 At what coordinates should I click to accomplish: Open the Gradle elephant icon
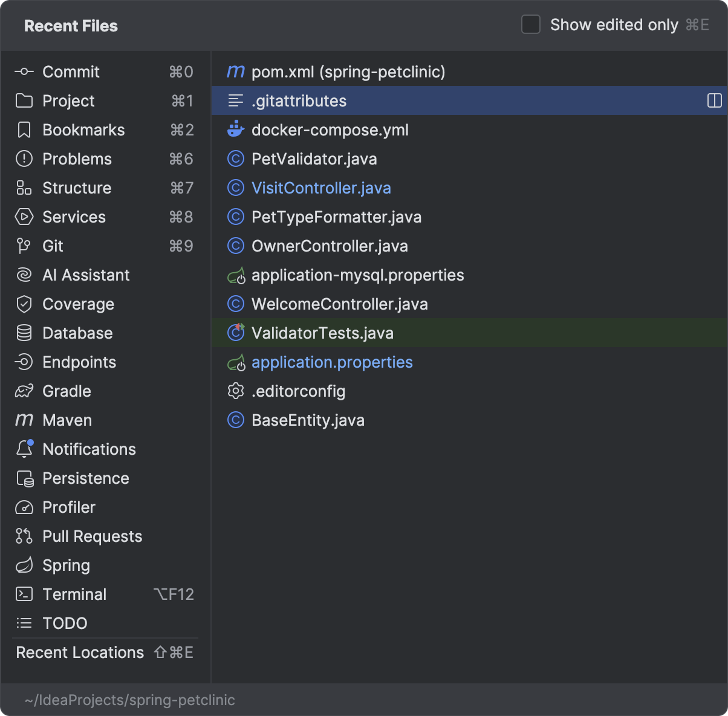coord(24,391)
